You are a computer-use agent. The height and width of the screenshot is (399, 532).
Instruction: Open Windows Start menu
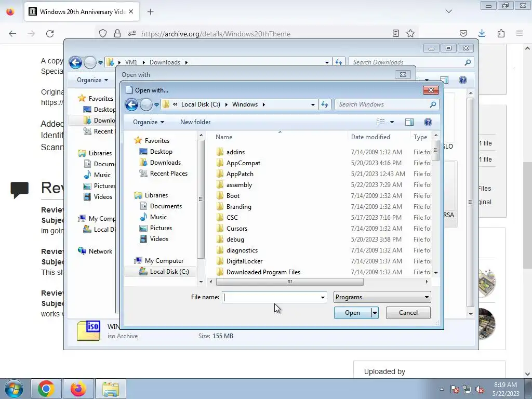click(14, 389)
